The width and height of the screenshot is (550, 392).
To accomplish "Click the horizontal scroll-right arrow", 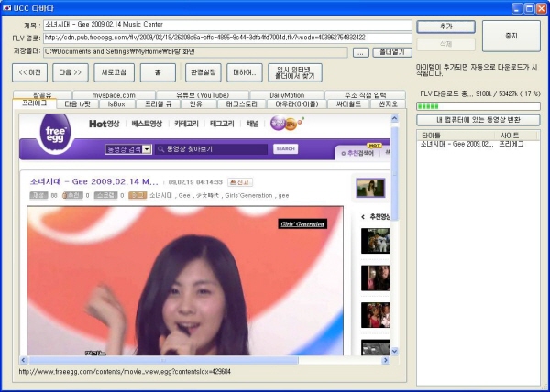I will click(x=386, y=360).
